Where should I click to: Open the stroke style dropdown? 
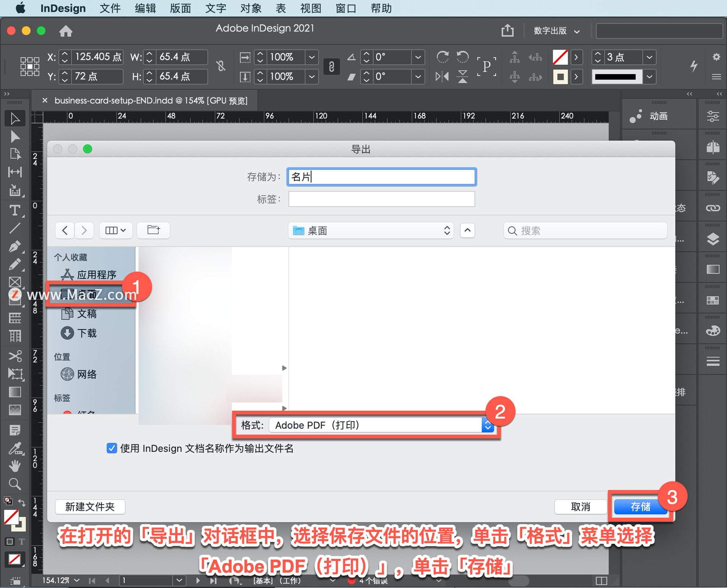(649, 77)
